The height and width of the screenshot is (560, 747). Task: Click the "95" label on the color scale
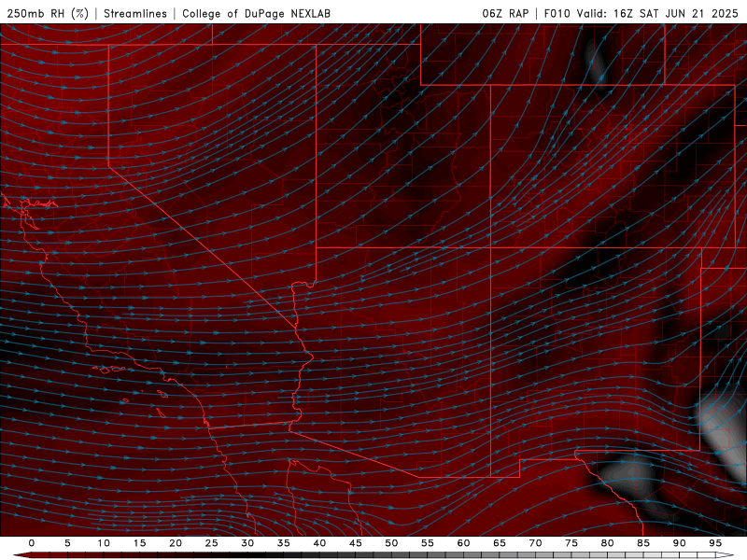coord(715,543)
